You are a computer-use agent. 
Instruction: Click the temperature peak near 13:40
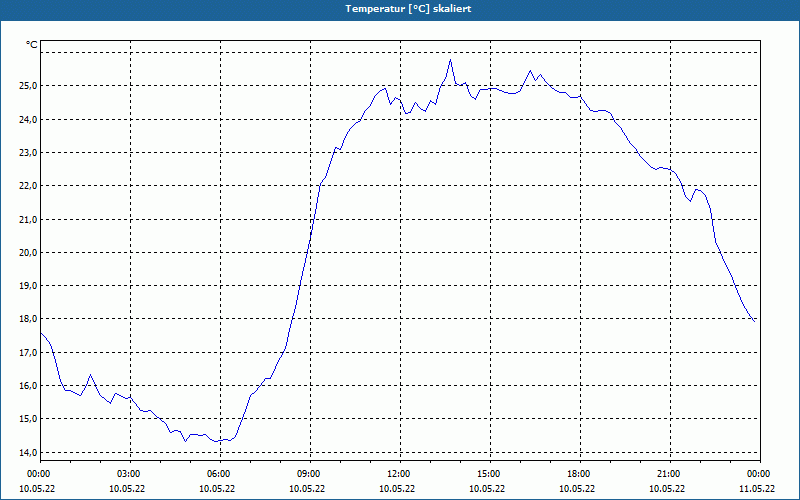451,60
